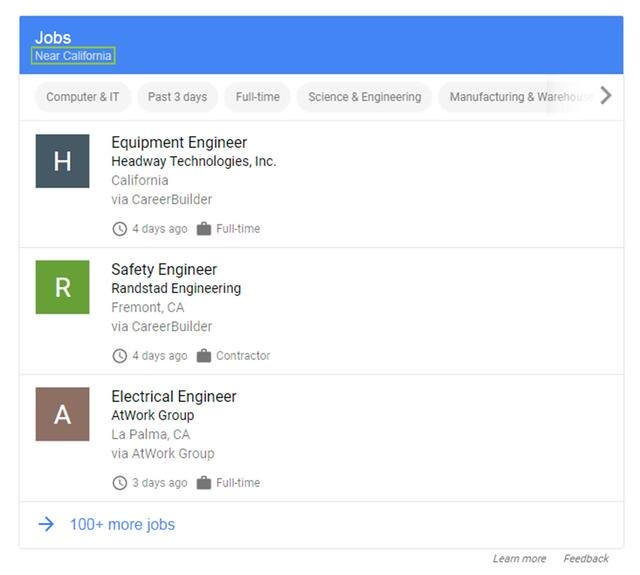The height and width of the screenshot is (575, 640).
Task: Click 'via CareerBuilder' under Equipment Engineer
Action: point(162,200)
